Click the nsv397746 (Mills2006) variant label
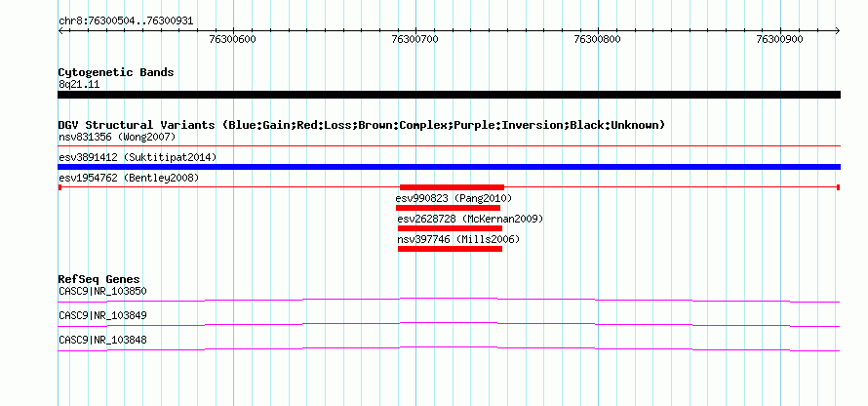The image size is (868, 406). 458,239
